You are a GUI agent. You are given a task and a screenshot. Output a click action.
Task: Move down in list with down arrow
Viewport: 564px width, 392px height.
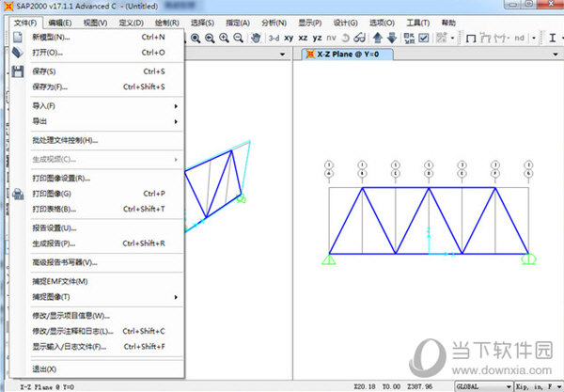point(392,38)
